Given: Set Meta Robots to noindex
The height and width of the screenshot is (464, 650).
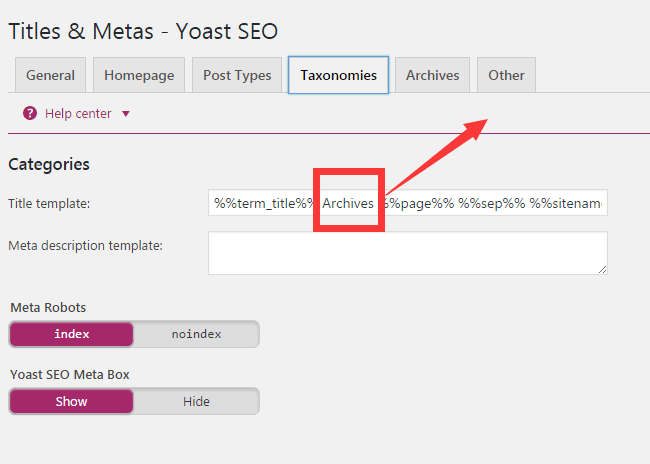Looking at the screenshot, I should 196,334.
